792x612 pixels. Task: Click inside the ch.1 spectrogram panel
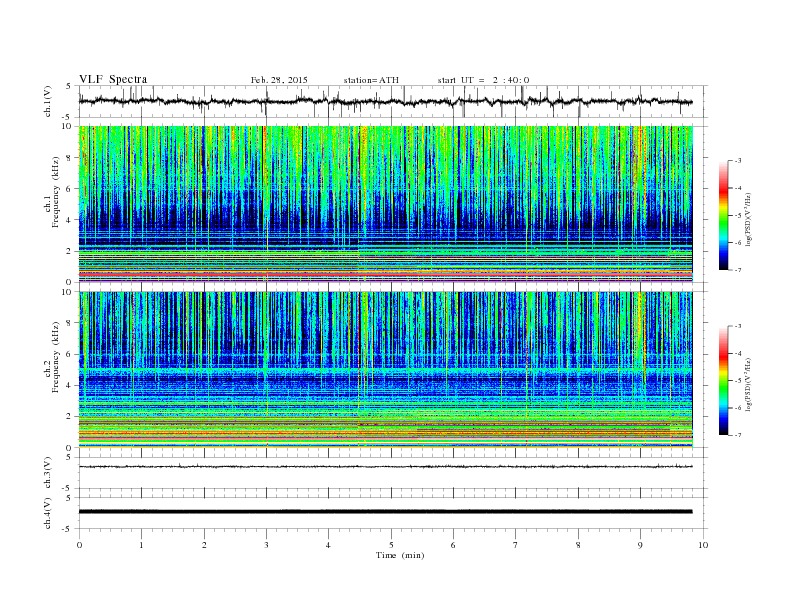(385, 204)
